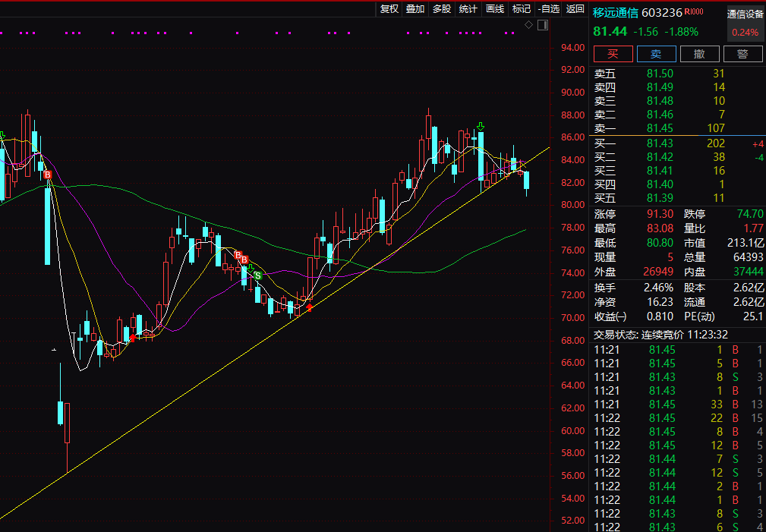Open the 复权 price adjustment menu
Viewport: 766px width, 532px height.
[389, 9]
